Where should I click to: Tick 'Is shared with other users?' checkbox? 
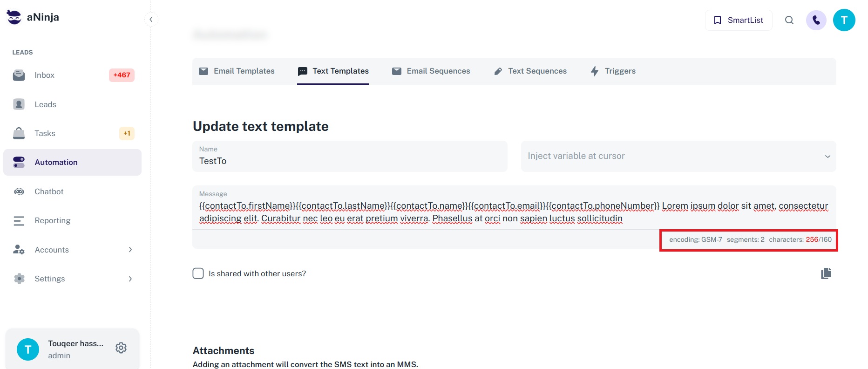[198, 273]
